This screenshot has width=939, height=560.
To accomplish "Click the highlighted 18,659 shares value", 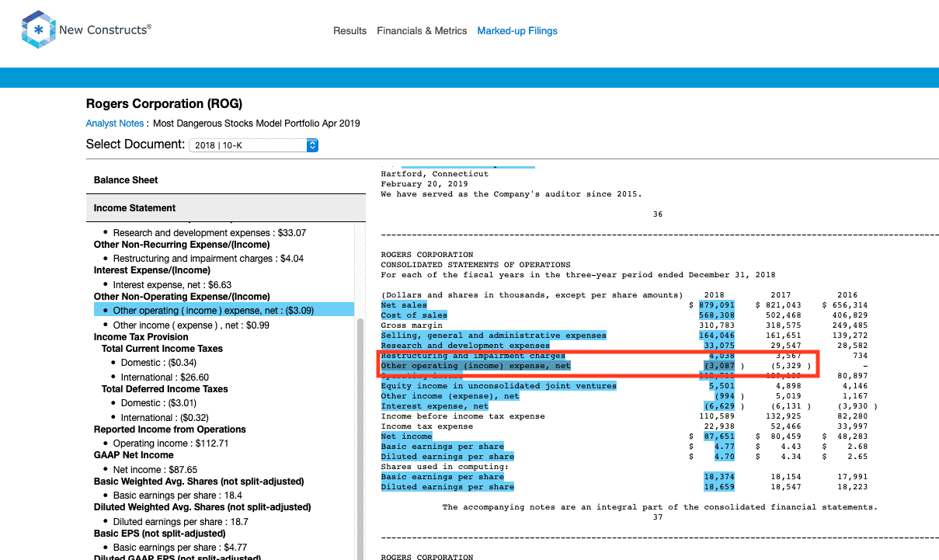I will click(718, 487).
